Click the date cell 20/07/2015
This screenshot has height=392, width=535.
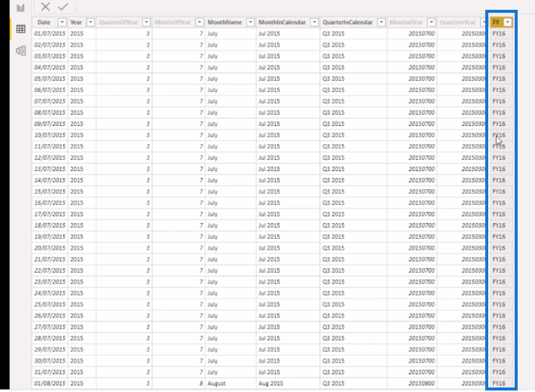point(50,248)
